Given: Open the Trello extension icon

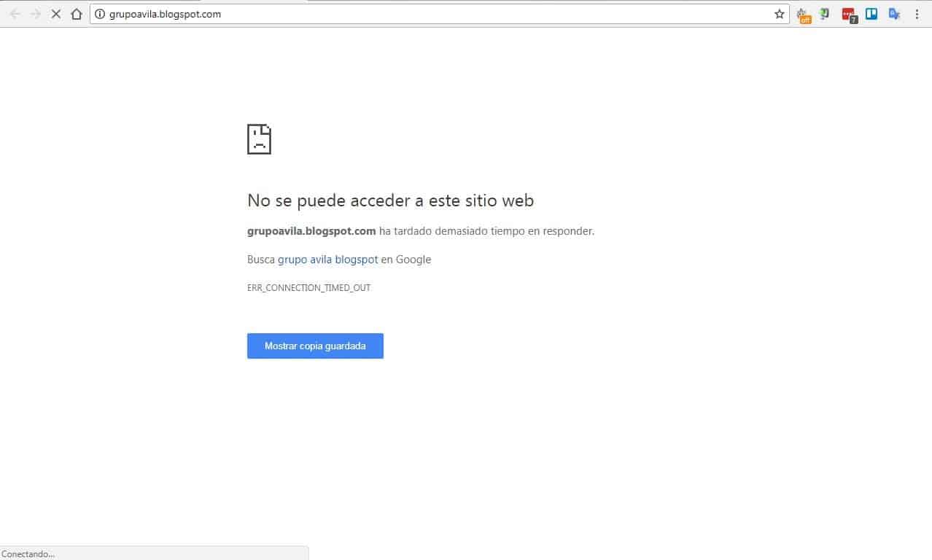Looking at the screenshot, I should (x=871, y=13).
